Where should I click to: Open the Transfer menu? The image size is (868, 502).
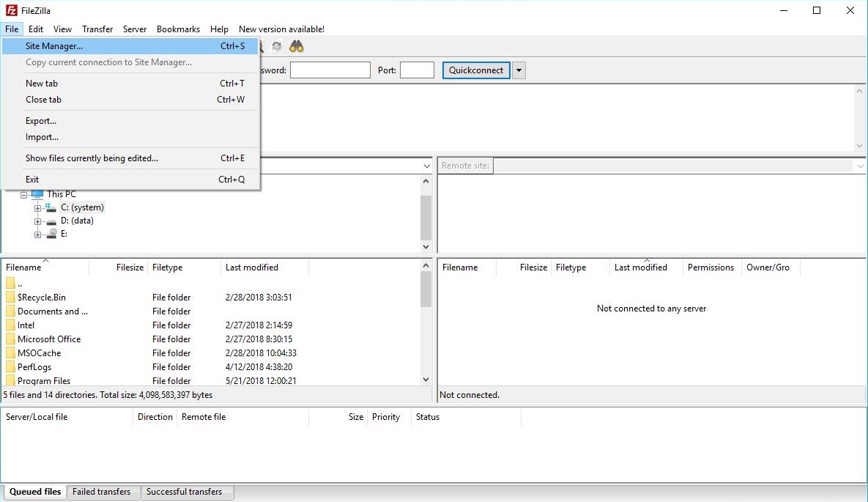pos(97,29)
